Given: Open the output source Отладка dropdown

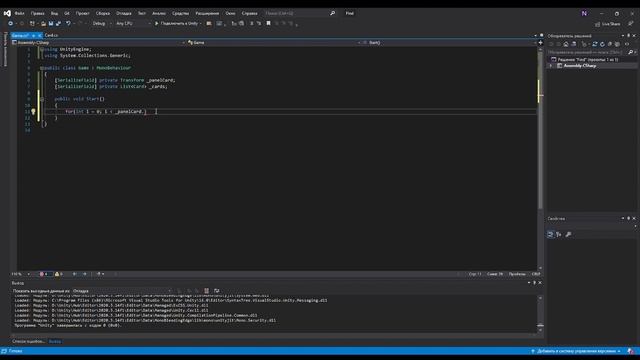Looking at the screenshot, I should point(122,291).
